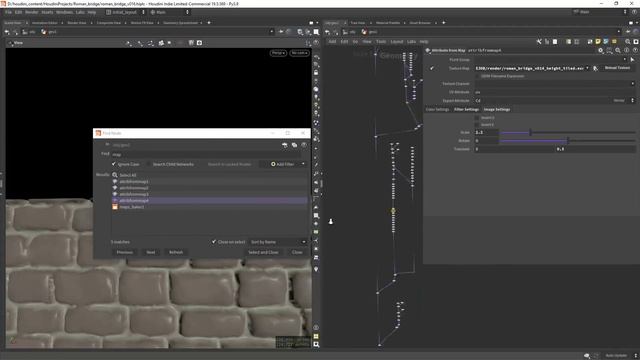Enable Search Child Networks checkbox

pos(149,164)
